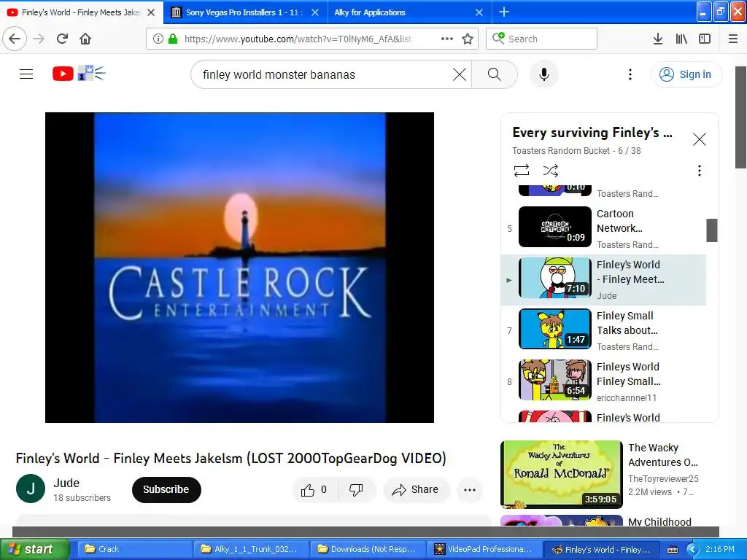Click the Castle Rock video player
The width and height of the screenshot is (747, 560).
point(239,267)
